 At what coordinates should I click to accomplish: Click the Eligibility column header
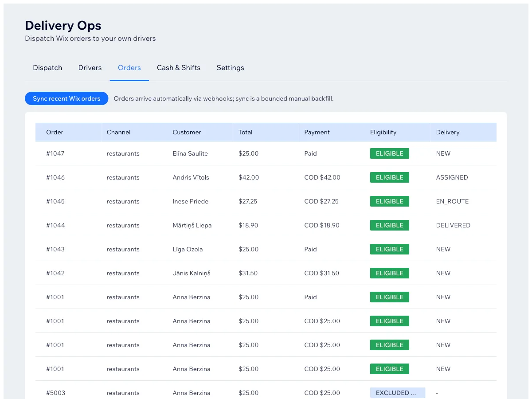tap(383, 132)
